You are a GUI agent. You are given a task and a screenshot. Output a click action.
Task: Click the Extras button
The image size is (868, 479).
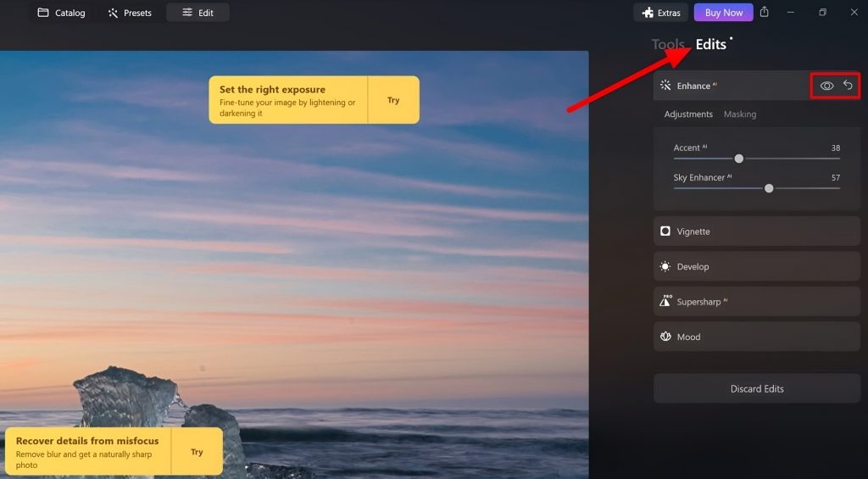pos(661,13)
